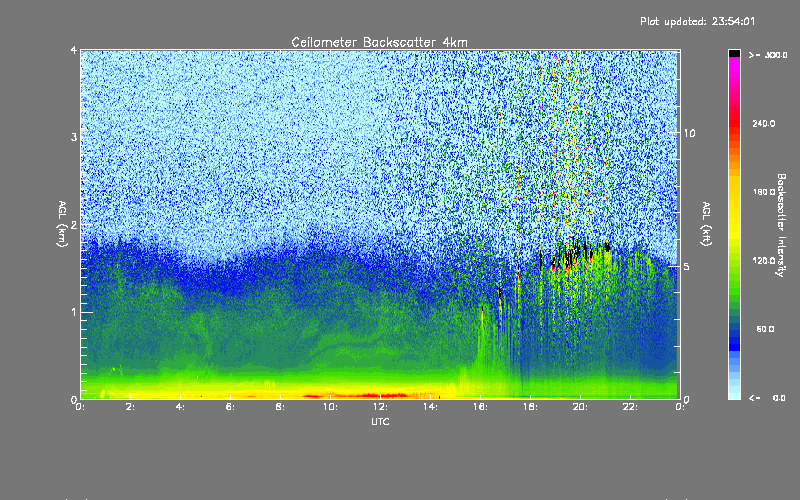Click the 'UTC' x-axis label

pos(380,421)
